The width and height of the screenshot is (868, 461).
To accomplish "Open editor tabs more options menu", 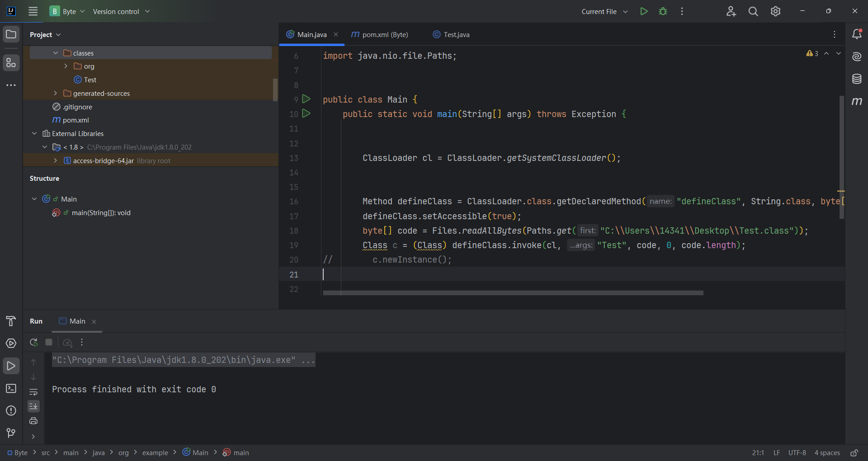I will pyautogui.click(x=835, y=34).
